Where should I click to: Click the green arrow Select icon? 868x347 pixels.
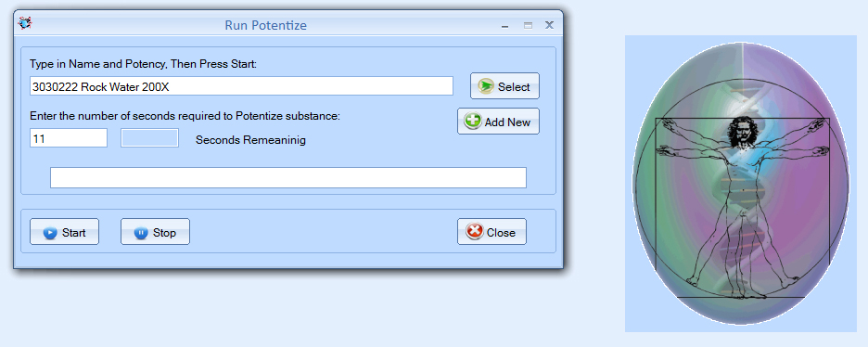pos(486,86)
